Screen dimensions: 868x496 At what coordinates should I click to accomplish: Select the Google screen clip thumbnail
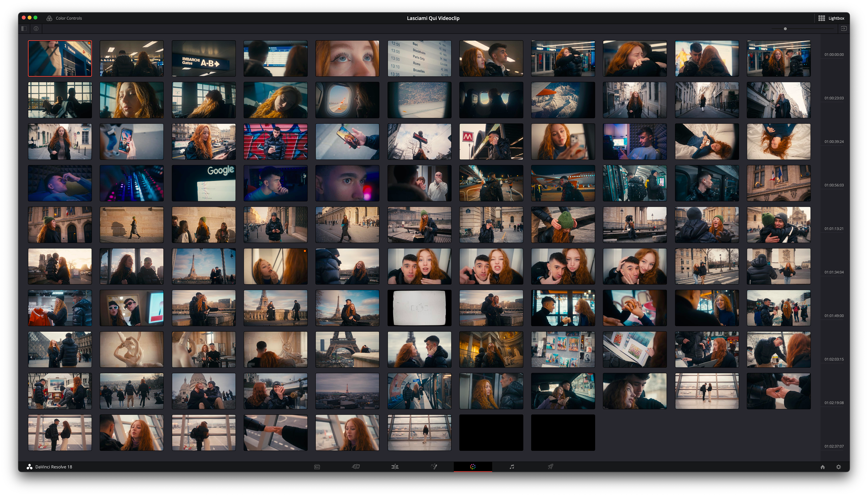tap(204, 183)
